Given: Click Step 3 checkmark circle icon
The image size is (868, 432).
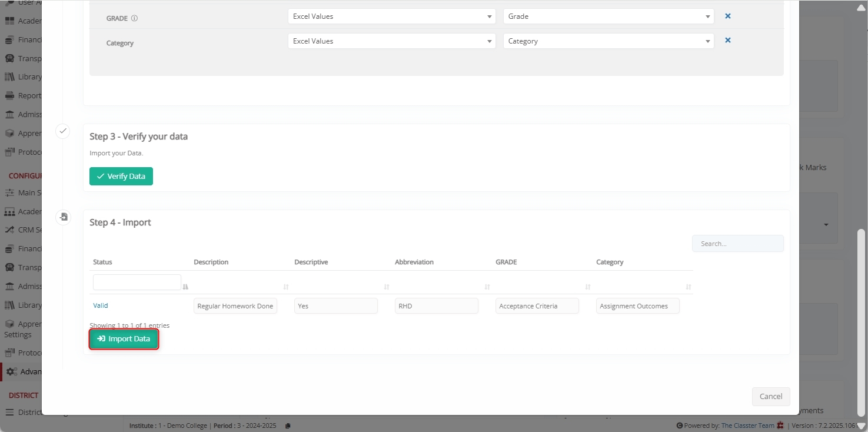Looking at the screenshot, I should click(x=63, y=131).
